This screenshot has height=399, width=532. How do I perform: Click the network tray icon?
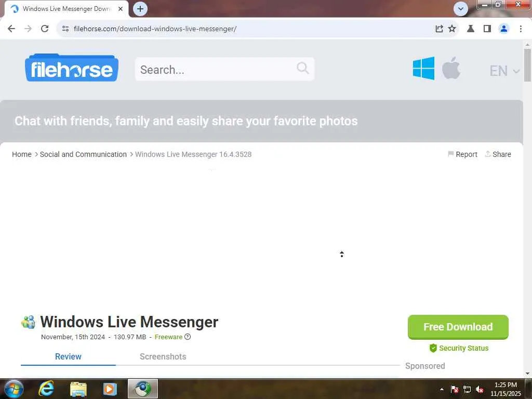click(467, 389)
